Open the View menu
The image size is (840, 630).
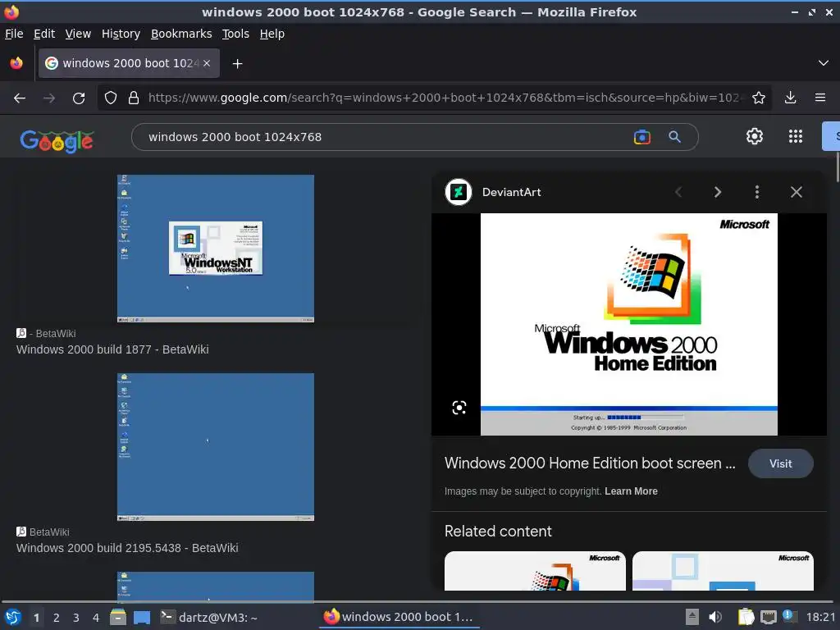(x=78, y=34)
